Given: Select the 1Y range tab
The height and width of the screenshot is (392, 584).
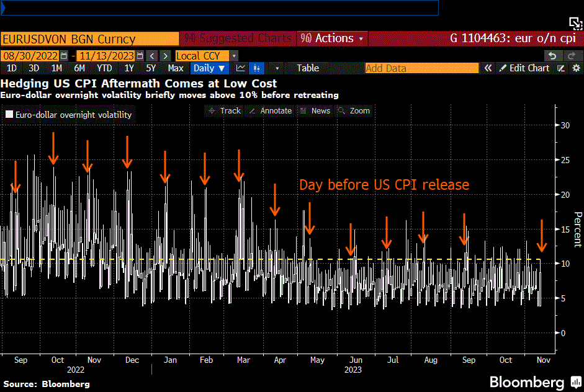Looking at the screenshot, I should click(x=129, y=68).
